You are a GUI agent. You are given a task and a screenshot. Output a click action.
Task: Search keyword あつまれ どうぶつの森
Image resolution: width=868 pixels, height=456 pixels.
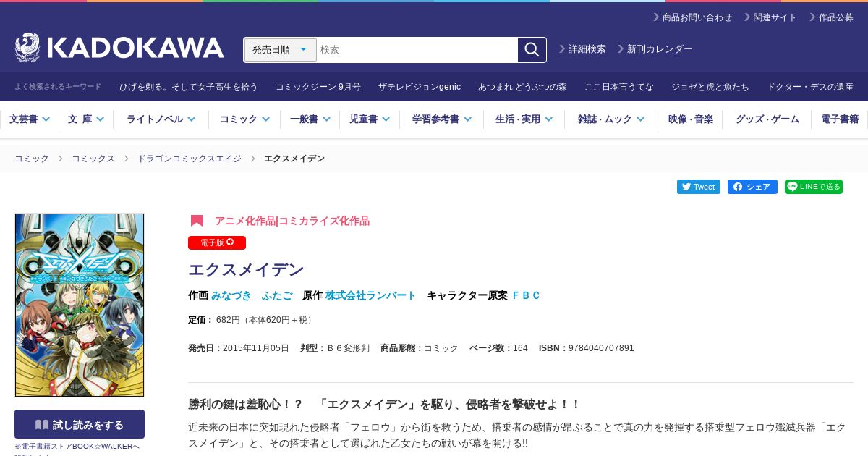[x=522, y=87]
